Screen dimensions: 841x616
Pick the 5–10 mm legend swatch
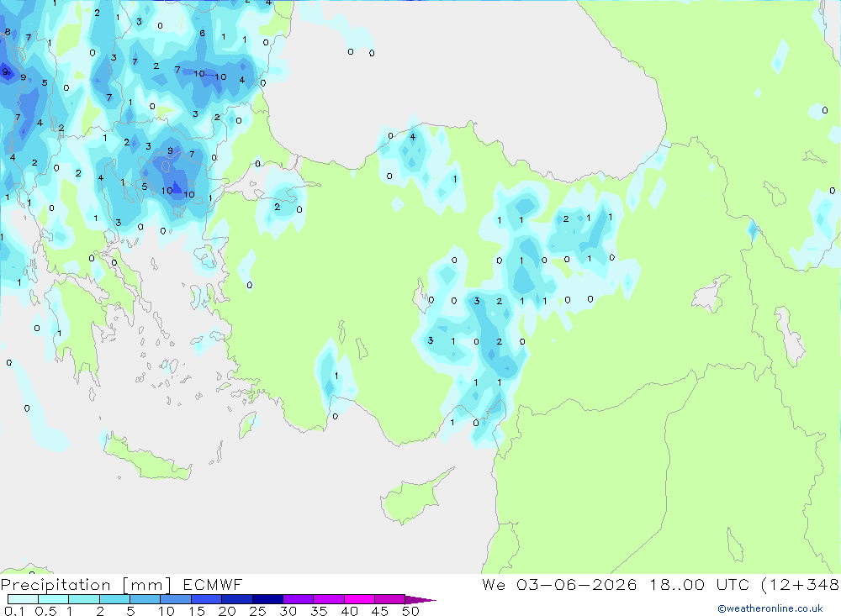(145, 599)
